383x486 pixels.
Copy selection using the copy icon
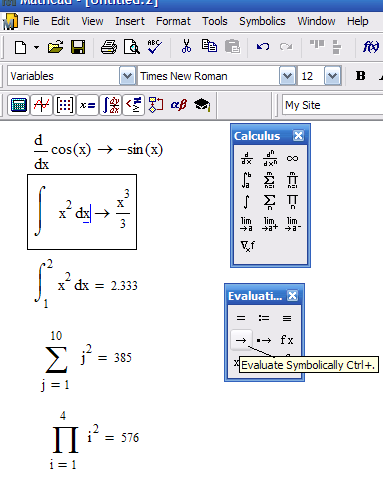tap(209, 47)
